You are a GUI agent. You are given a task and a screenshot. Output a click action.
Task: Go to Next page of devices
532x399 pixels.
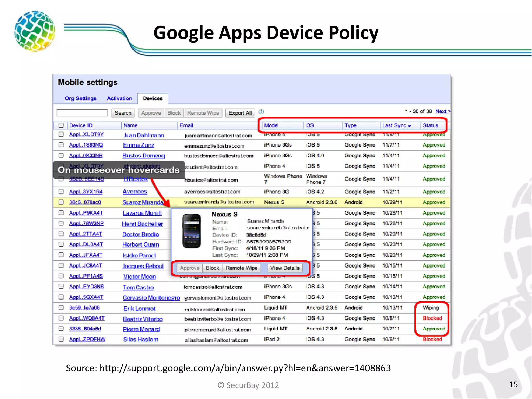click(x=443, y=111)
